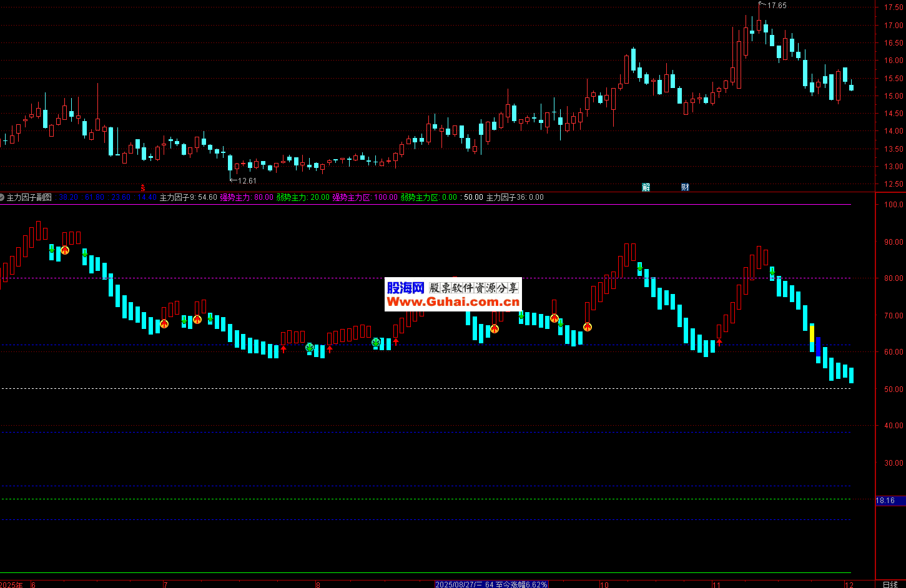The width and height of the screenshot is (906, 588).
Task: Click the 强势主力: 80.00 indicator label
Action: [247, 197]
